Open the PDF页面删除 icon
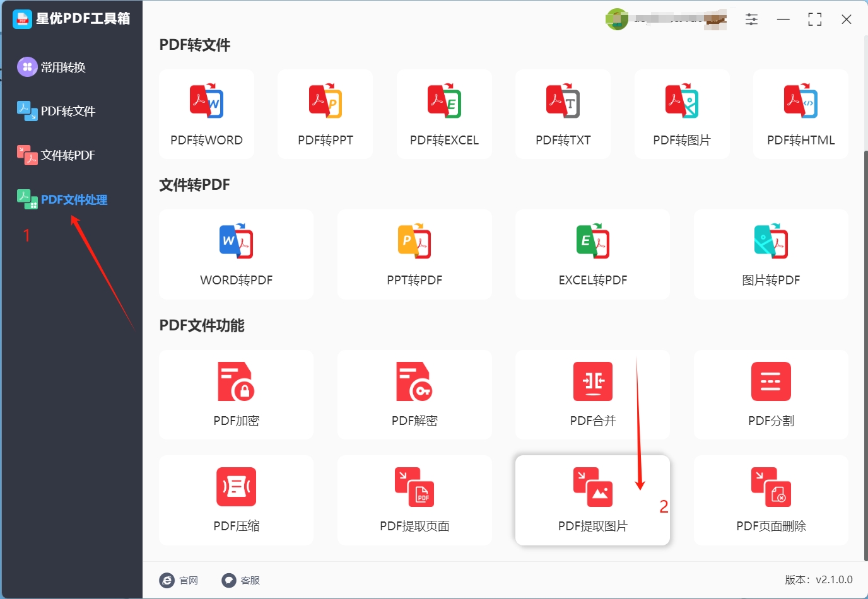 click(771, 487)
